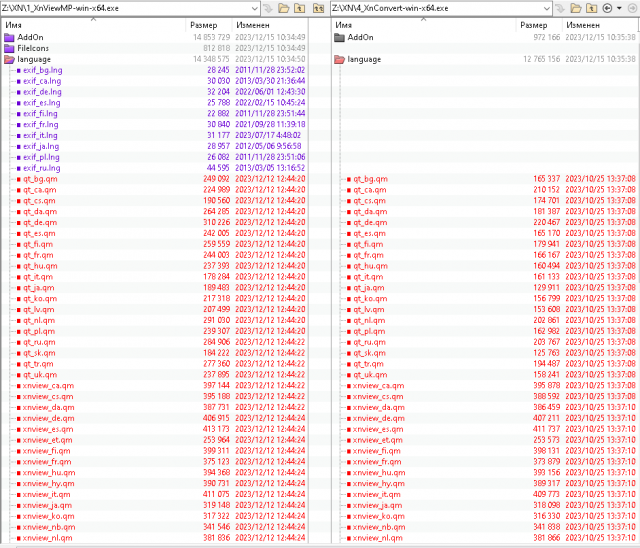Click the FileIcons folder icon in left pane

click(x=9, y=49)
